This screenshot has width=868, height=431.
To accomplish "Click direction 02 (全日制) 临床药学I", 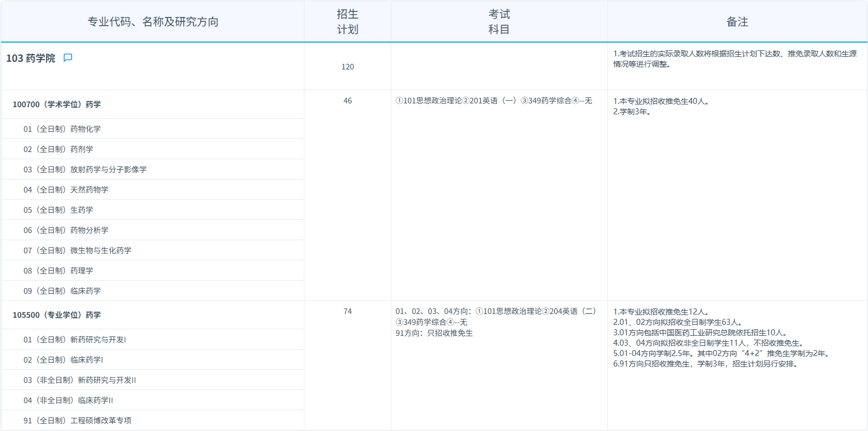I will click(63, 360).
